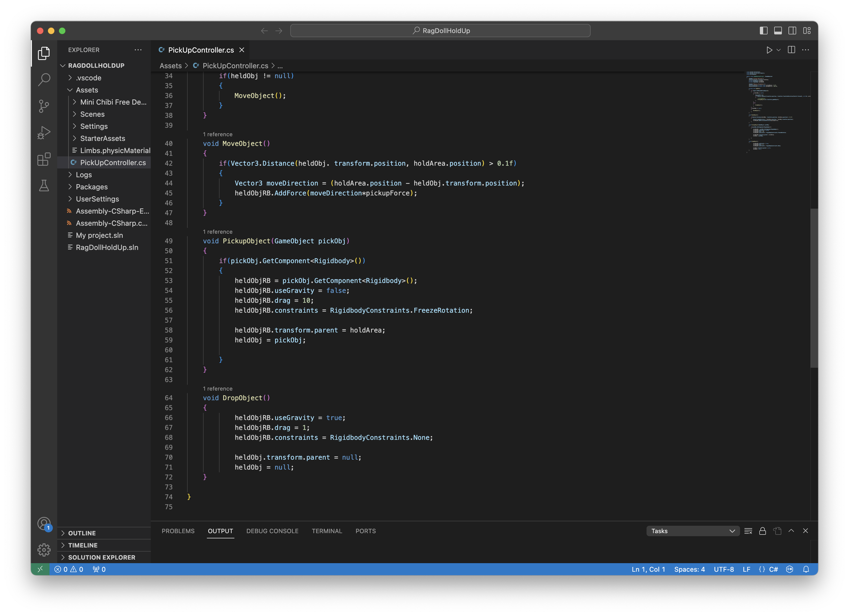
Task: Toggle the output scroll lock icon
Action: pyautogui.click(x=762, y=531)
